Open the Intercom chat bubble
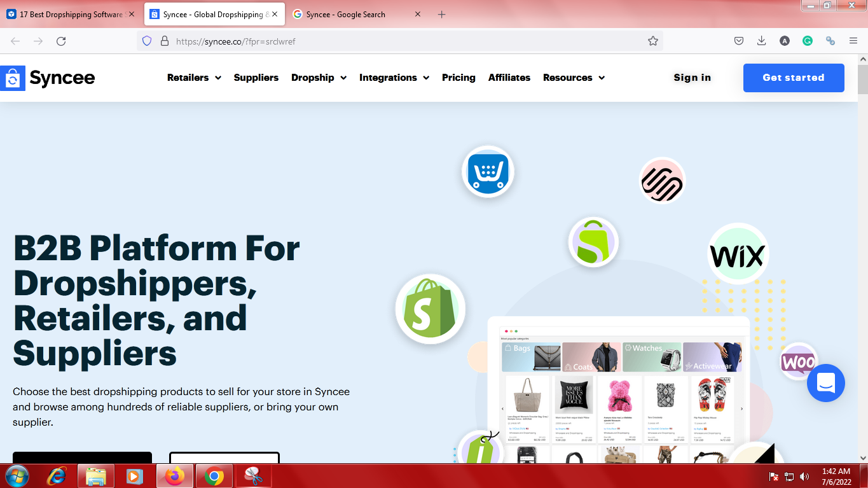This screenshot has width=868, height=488. (x=825, y=383)
